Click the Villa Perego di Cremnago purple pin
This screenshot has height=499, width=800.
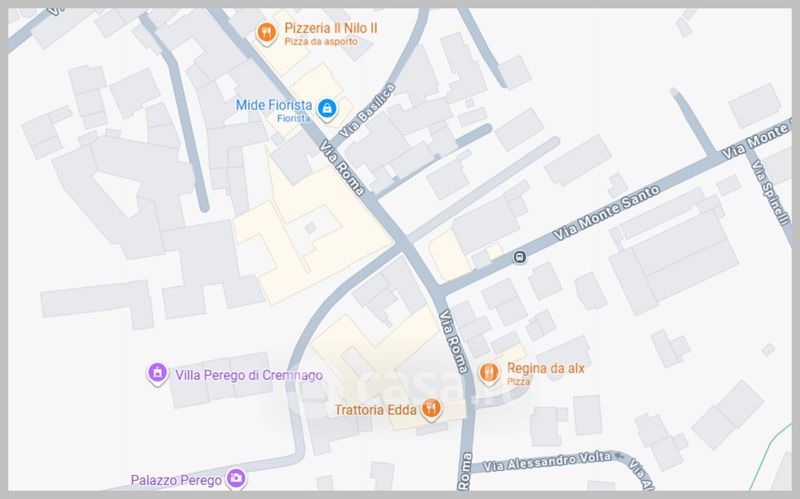[x=157, y=374]
